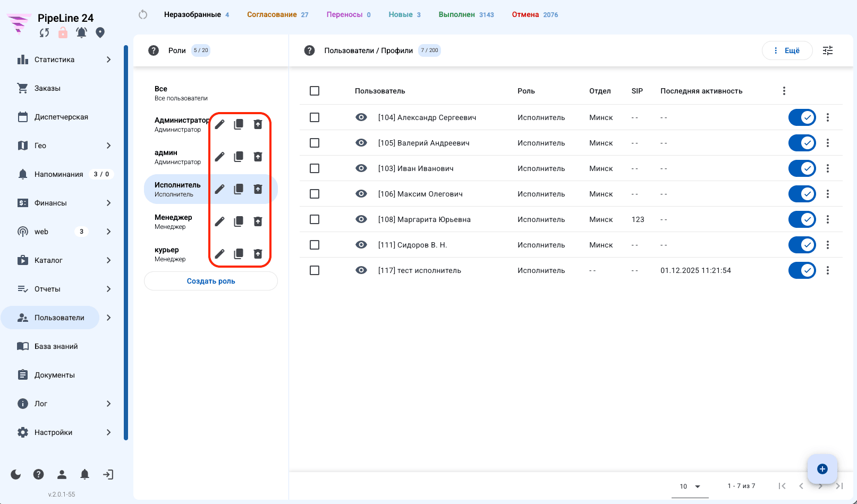
Task: Open the Ещё actions button
Action: 787,50
